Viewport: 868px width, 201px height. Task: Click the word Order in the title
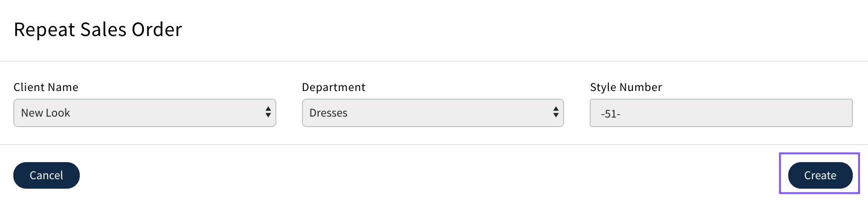(157, 29)
